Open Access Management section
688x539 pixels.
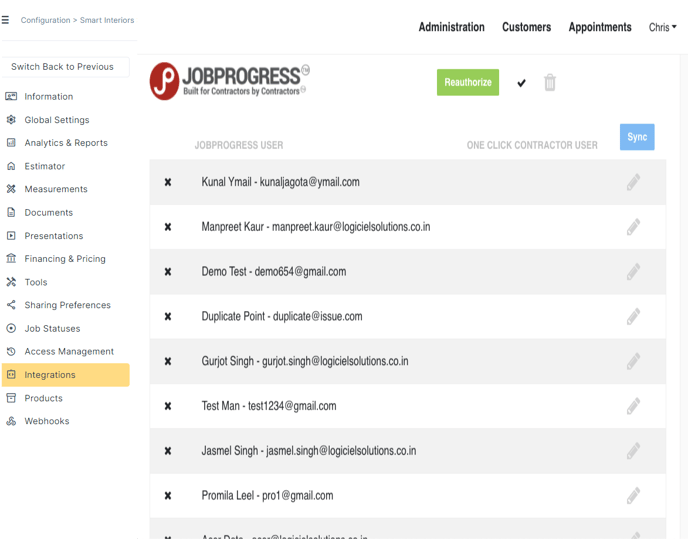(69, 352)
